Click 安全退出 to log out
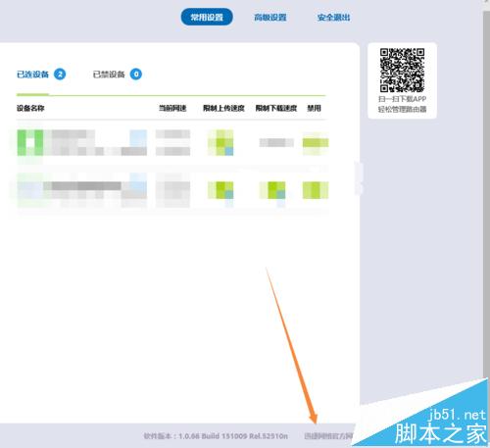Screen dimensions: 490x448 pyautogui.click(x=333, y=18)
